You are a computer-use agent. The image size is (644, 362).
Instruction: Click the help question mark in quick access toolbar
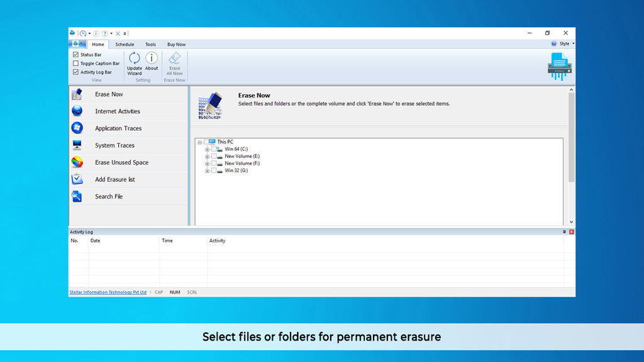[x=105, y=33]
